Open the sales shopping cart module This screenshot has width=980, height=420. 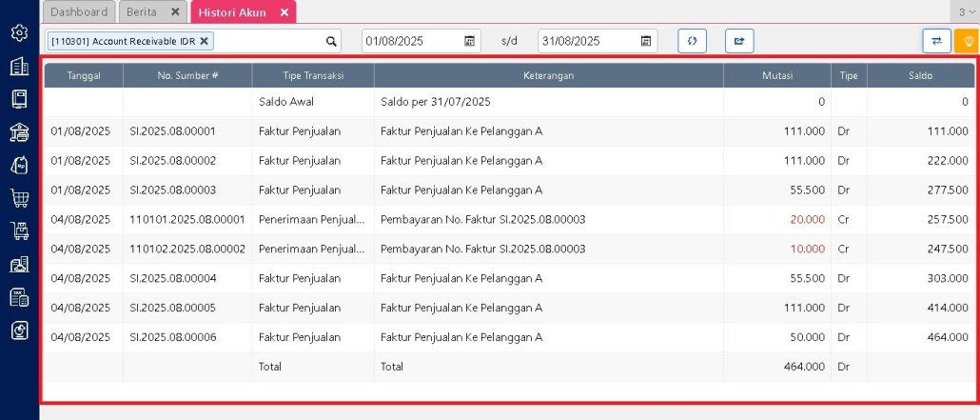click(19, 198)
